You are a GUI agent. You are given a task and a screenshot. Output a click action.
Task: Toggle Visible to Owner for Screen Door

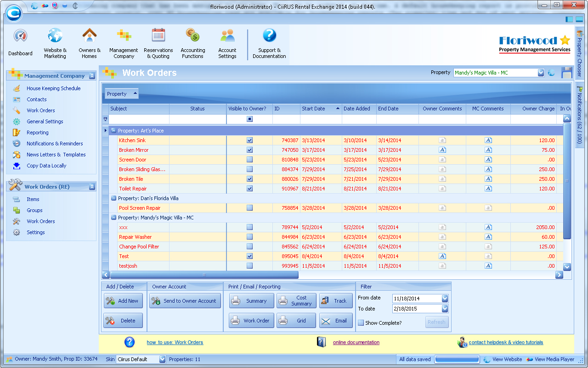click(249, 160)
